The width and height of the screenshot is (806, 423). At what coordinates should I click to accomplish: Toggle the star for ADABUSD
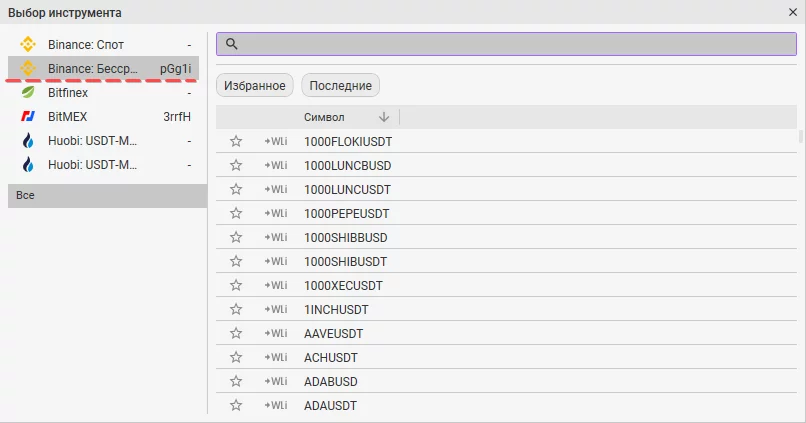[236, 381]
